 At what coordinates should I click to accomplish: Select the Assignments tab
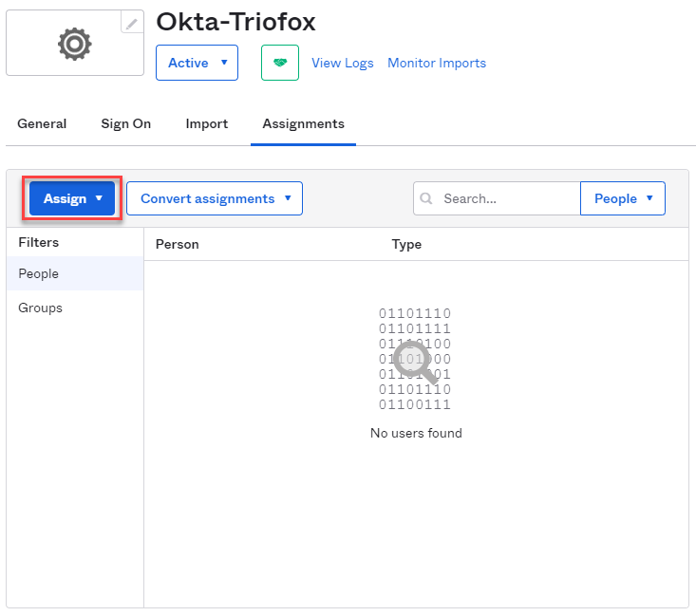click(303, 123)
